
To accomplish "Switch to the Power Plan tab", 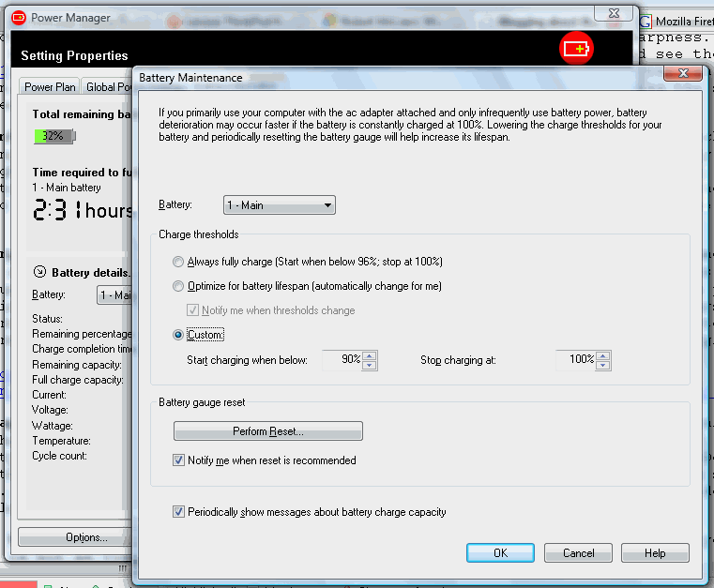I will click(x=50, y=87).
